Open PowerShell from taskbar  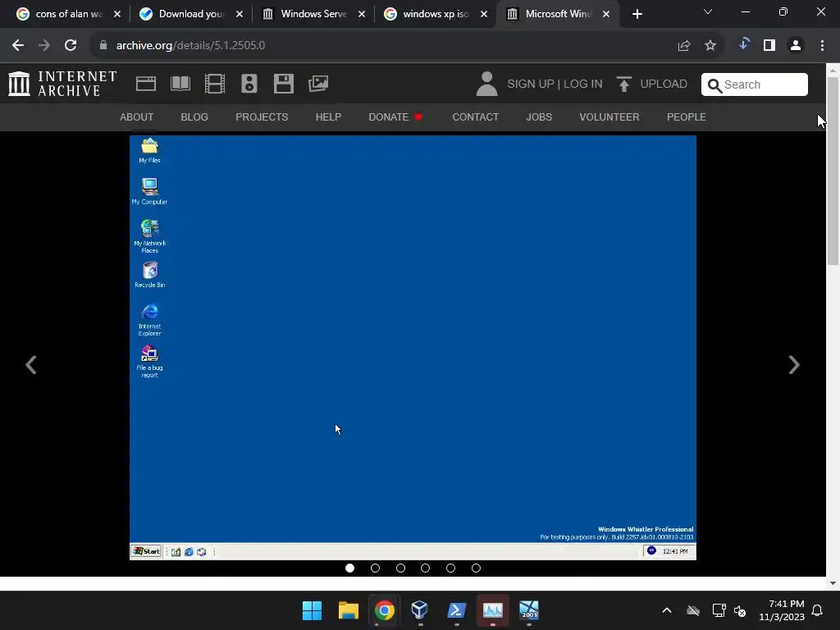pos(456,610)
